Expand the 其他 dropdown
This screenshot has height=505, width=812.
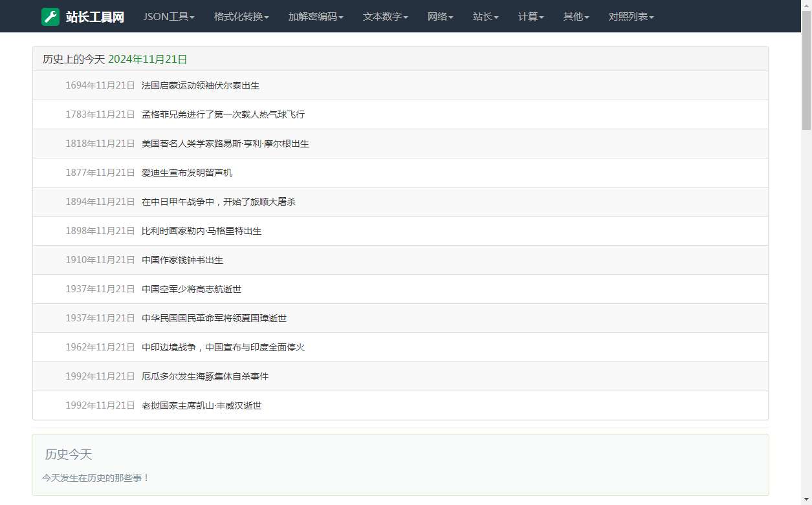(x=575, y=17)
